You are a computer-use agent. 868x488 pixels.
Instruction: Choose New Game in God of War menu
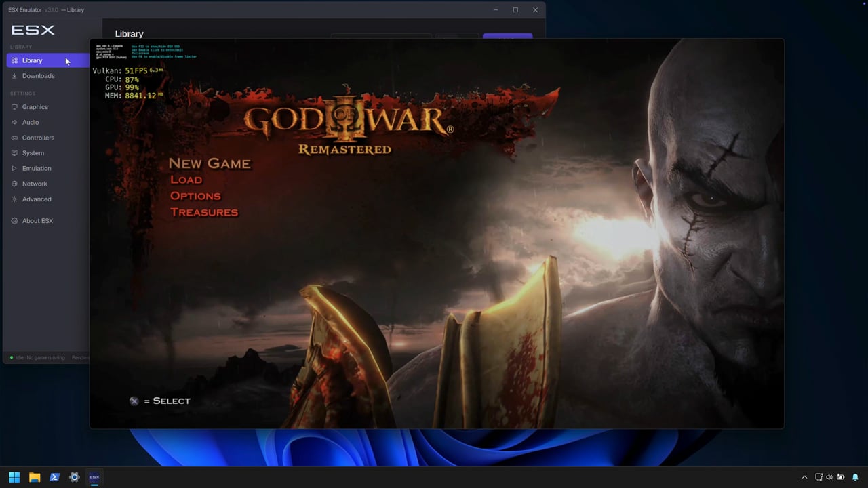point(210,163)
